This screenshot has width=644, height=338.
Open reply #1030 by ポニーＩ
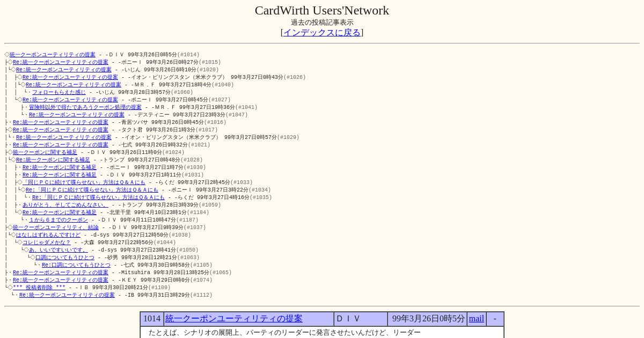click(60, 167)
